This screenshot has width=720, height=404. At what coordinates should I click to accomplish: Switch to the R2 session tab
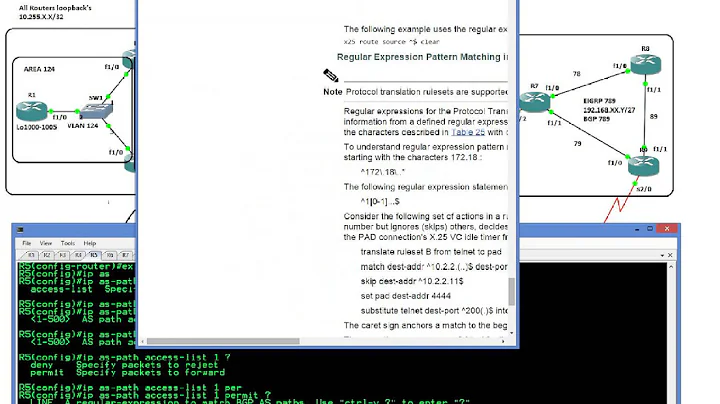click(47, 255)
